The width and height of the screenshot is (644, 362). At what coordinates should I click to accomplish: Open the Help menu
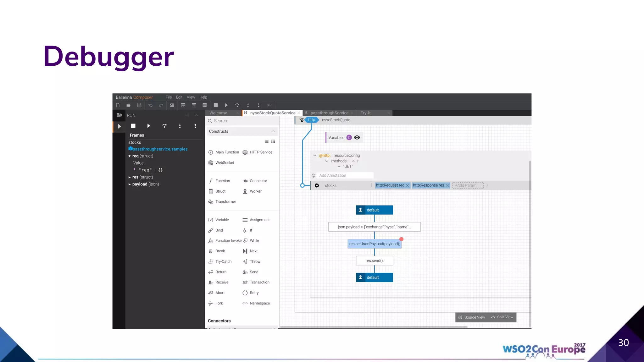point(203,97)
